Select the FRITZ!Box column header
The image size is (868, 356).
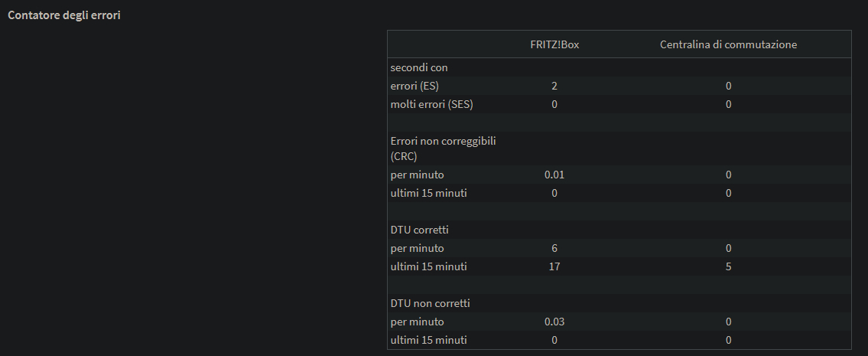pos(554,44)
